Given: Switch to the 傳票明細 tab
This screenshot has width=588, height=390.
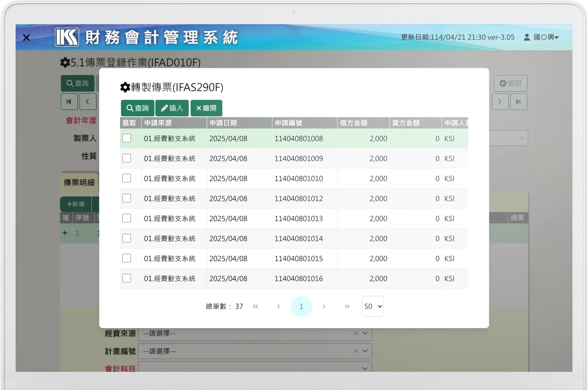Looking at the screenshot, I should click(x=79, y=182).
